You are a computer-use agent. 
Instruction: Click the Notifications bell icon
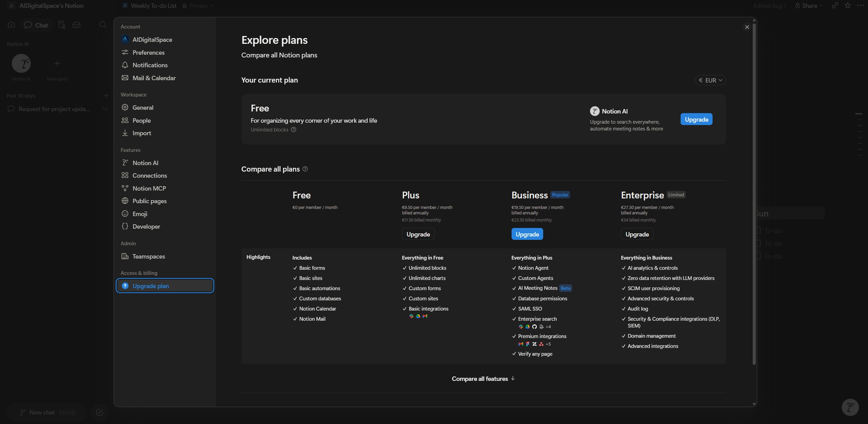(x=125, y=65)
